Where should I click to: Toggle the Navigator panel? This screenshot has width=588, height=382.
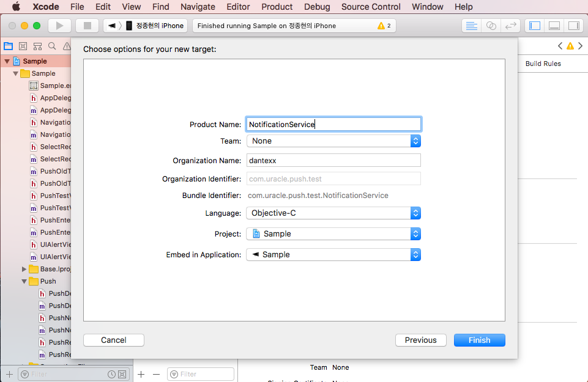click(x=535, y=26)
